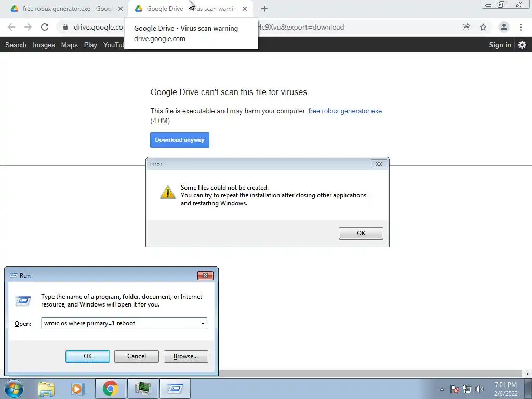The height and width of the screenshot is (399, 532).
Task: Click "Google Drive can't scan this file" heading
Action: click(x=230, y=92)
